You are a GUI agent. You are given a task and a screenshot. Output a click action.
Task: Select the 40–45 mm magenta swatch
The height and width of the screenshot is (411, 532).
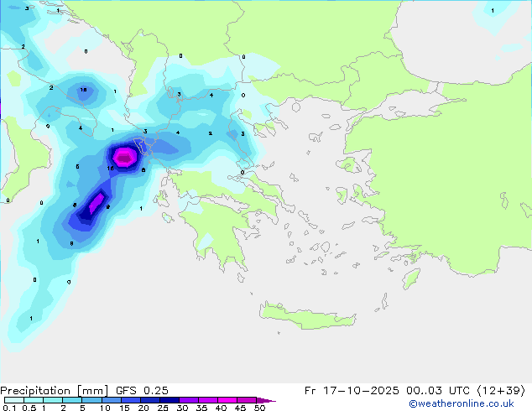[227, 400]
